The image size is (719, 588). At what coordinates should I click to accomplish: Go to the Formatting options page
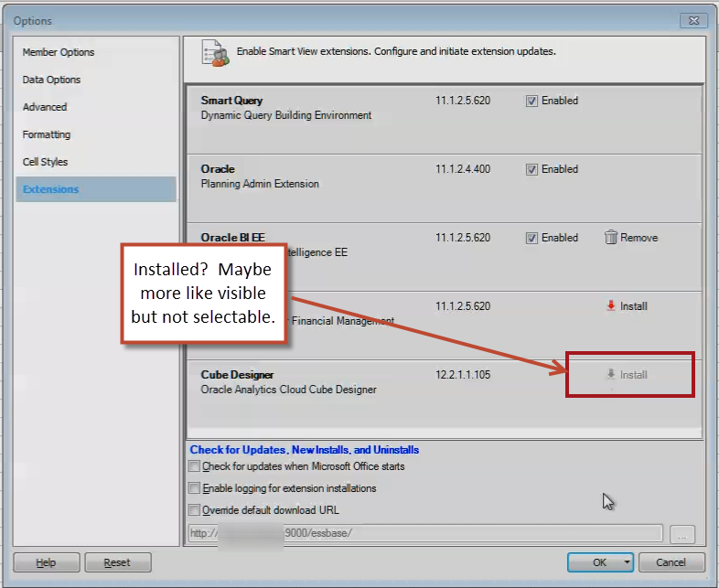click(47, 134)
